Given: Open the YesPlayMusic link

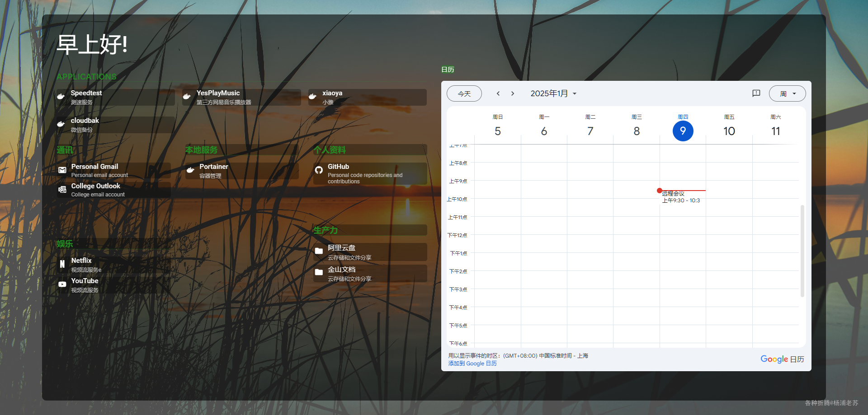Looking at the screenshot, I should pos(241,97).
